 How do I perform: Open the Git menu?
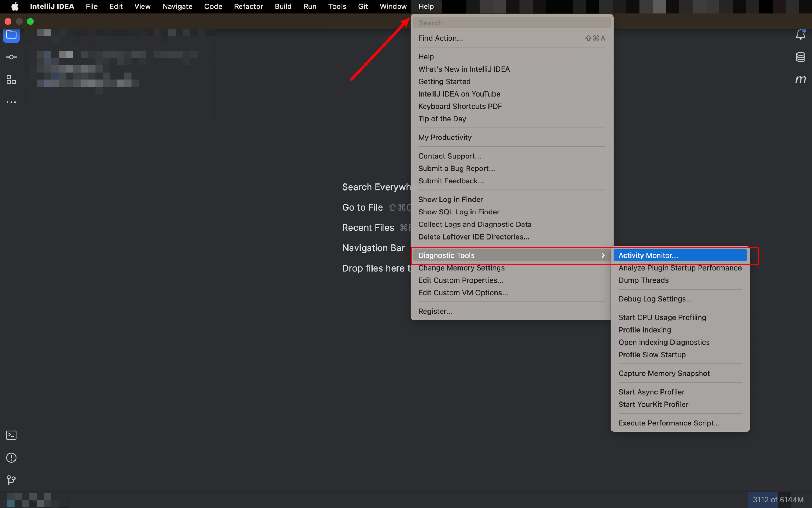tap(363, 6)
